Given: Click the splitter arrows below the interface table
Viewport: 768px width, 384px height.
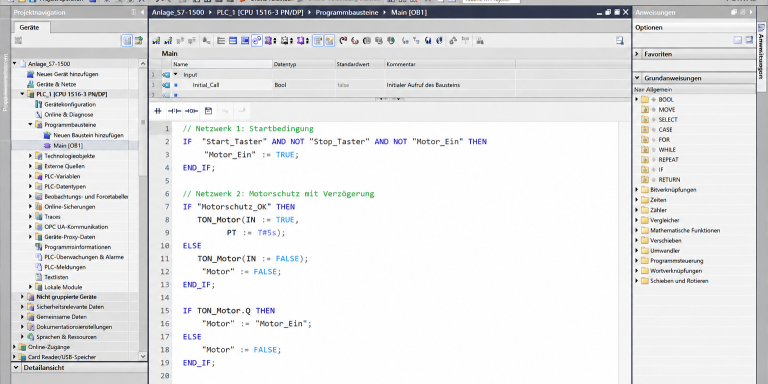Looking at the screenshot, I should click(x=390, y=98).
